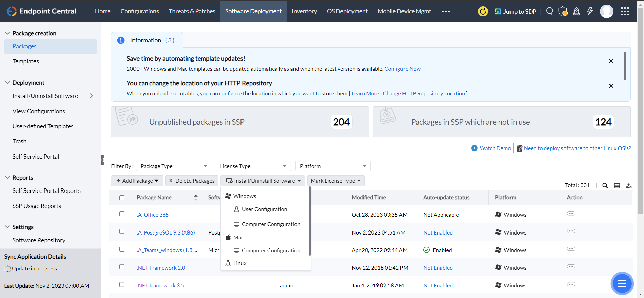Open the search magnifier in top bar
644x298 pixels.
pyautogui.click(x=549, y=11)
